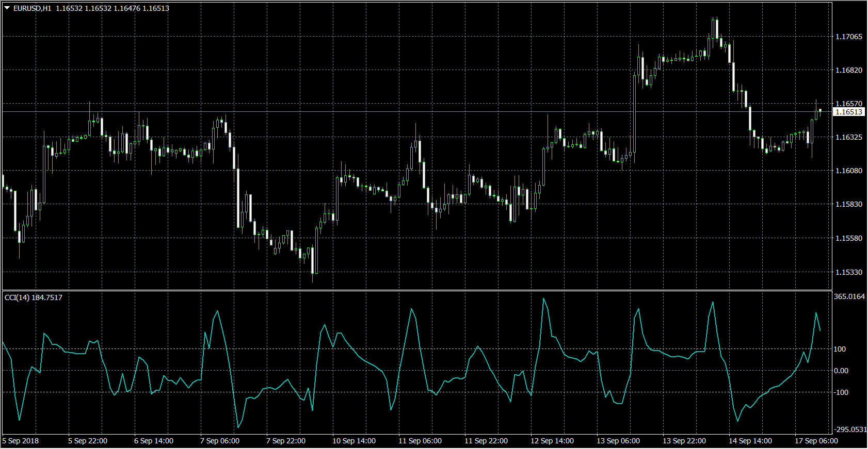Click the triangle arrow beside EURUSD,H1
The height and width of the screenshot is (449, 868).
(7, 8)
